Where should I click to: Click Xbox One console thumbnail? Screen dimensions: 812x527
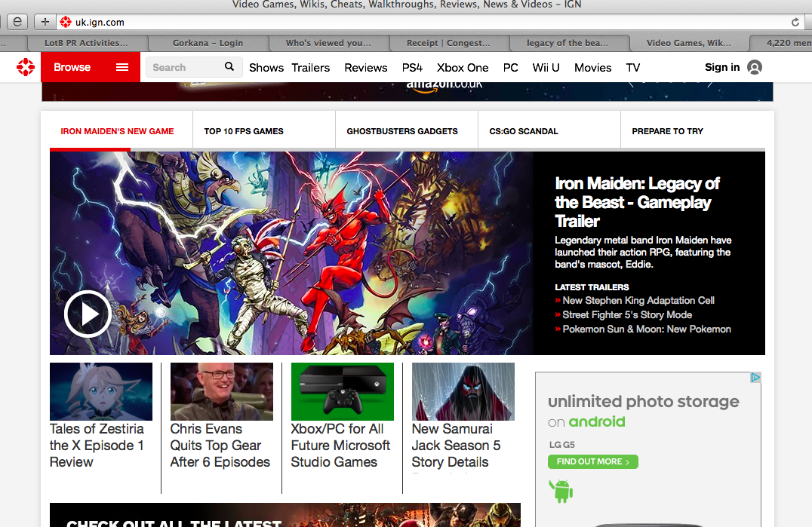(343, 391)
